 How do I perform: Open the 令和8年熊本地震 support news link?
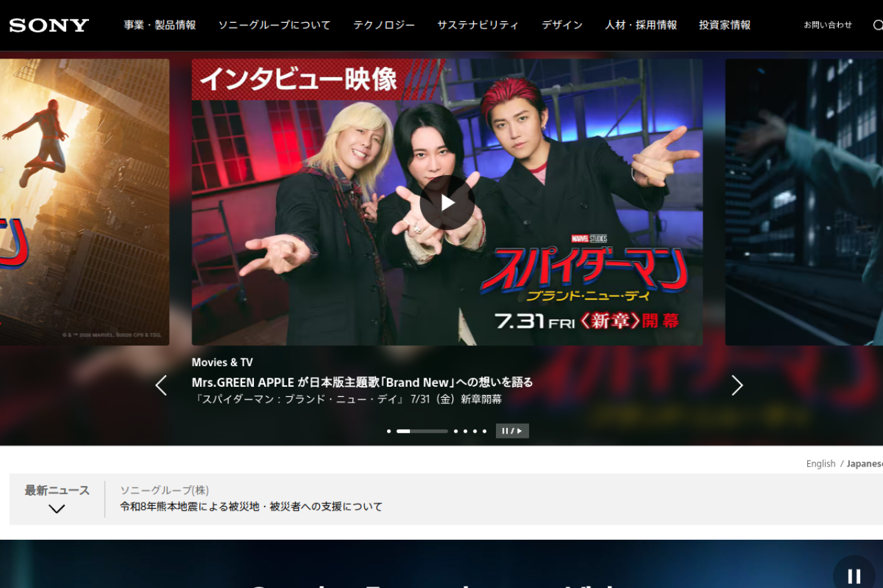tap(251, 507)
